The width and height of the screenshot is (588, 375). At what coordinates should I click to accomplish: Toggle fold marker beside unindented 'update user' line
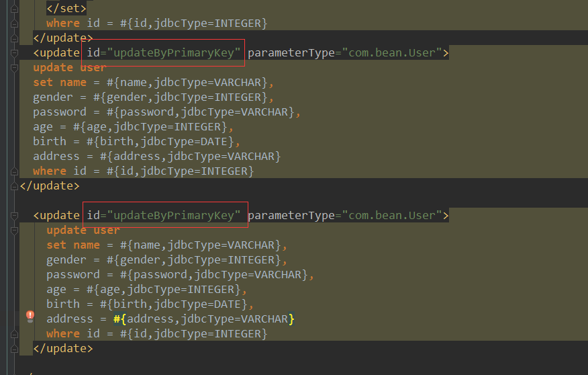point(14,68)
